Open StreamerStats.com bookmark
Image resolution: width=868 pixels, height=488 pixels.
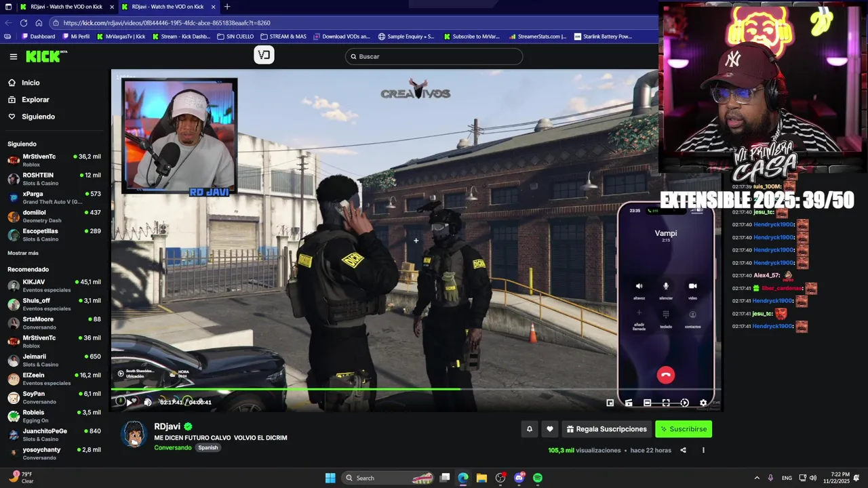[x=537, y=37]
